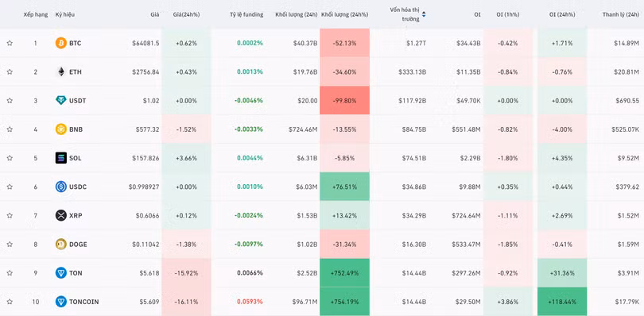Open the DOGE symbol link
Screen dimensions: 644x316
pyautogui.click(x=78, y=245)
